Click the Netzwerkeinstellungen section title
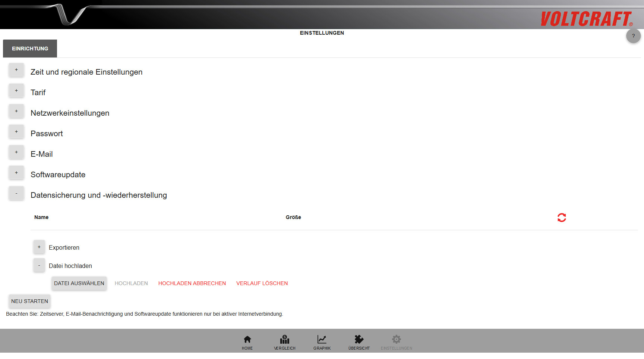The image size is (644, 359). (x=70, y=113)
